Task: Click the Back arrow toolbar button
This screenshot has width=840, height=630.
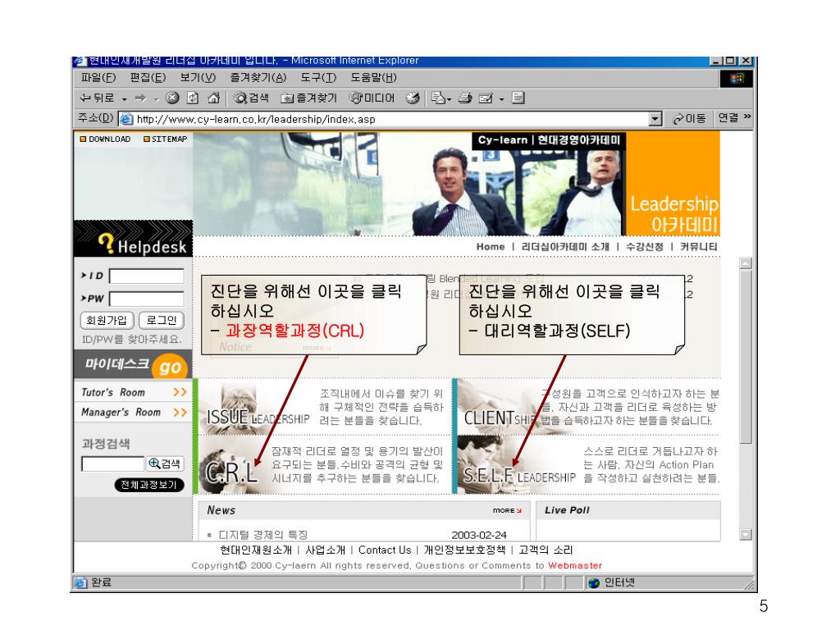Action: [97, 98]
